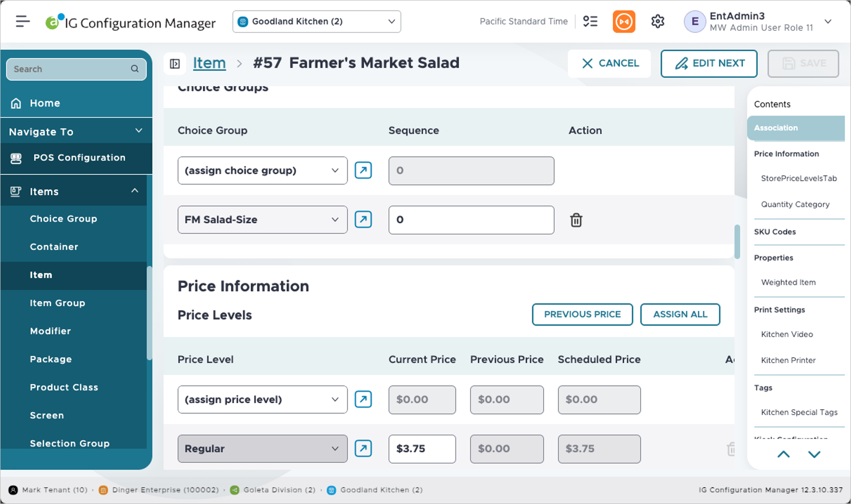Click the PREVIOUS PRICE button
The width and height of the screenshot is (851, 504).
tap(582, 315)
